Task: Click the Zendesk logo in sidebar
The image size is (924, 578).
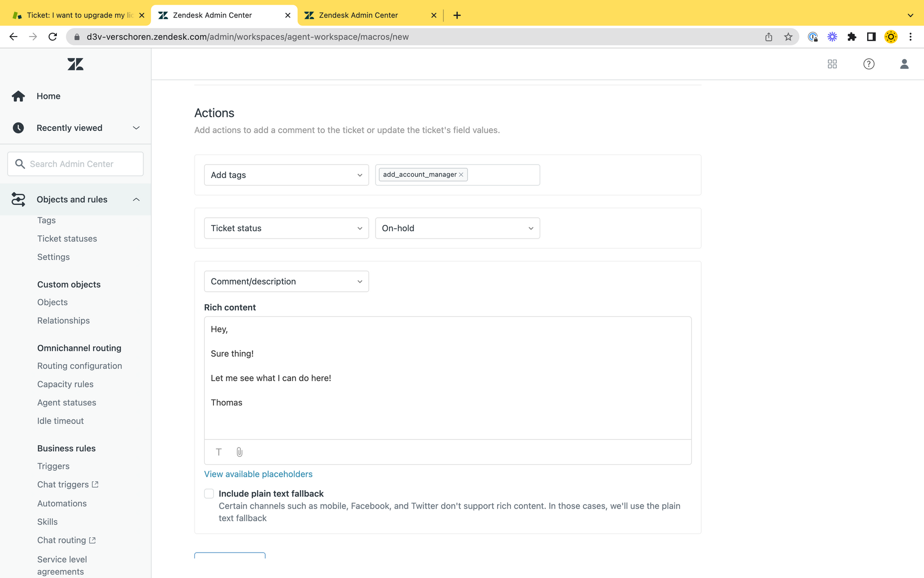Action: click(75, 64)
